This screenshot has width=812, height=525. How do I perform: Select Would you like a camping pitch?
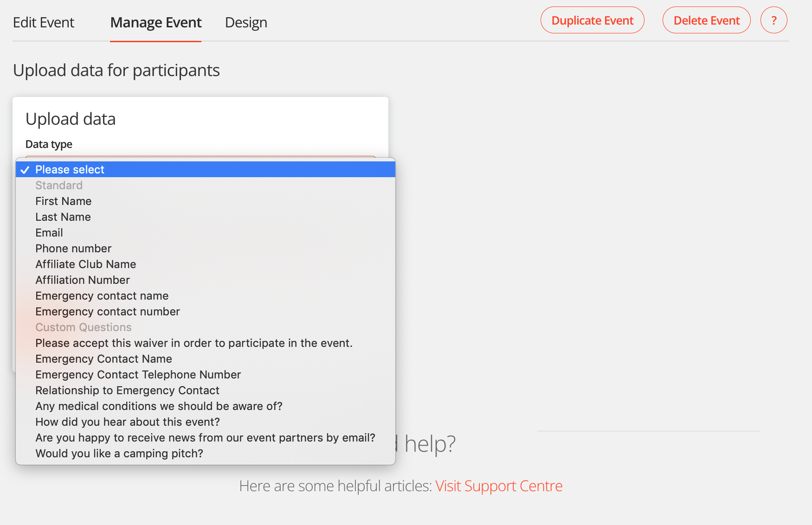[119, 454]
